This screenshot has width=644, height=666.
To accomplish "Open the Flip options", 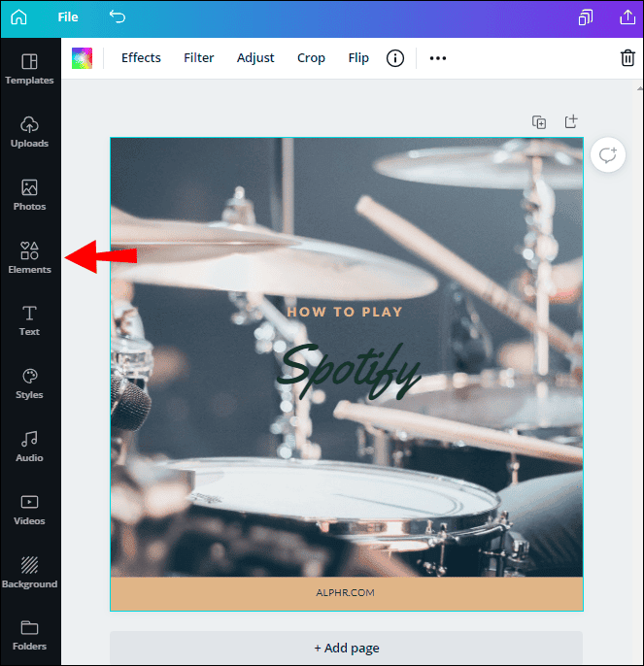I will click(358, 58).
